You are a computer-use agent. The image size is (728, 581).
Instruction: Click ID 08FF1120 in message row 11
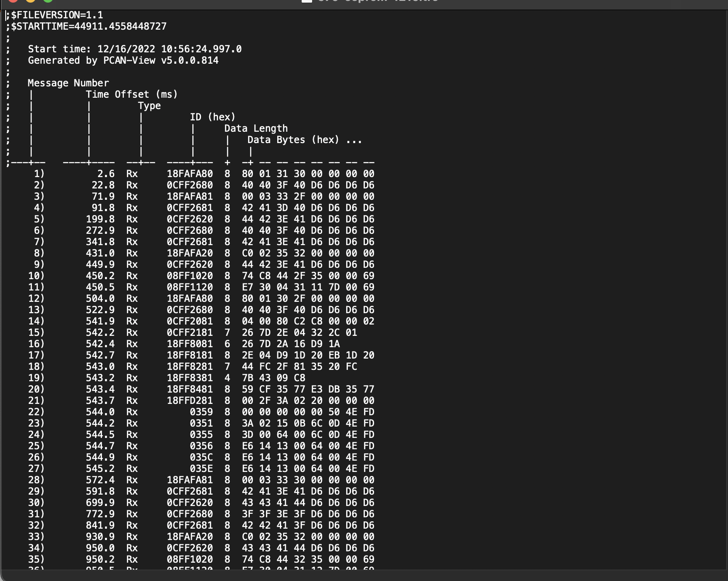pyautogui.click(x=190, y=287)
